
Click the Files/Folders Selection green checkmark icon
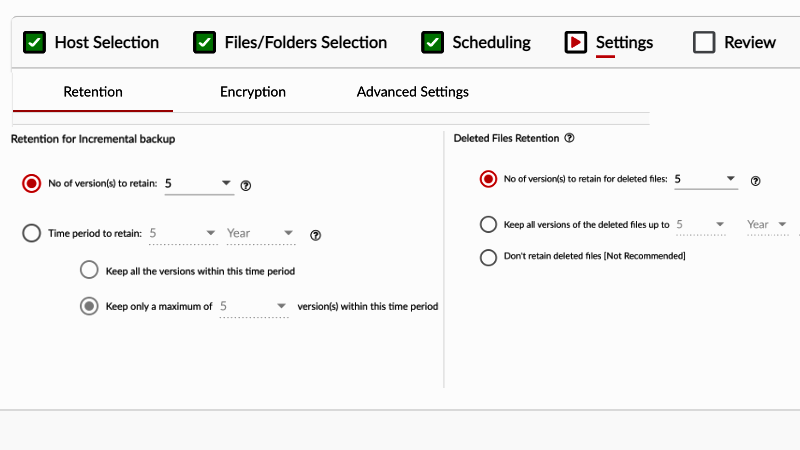[205, 42]
